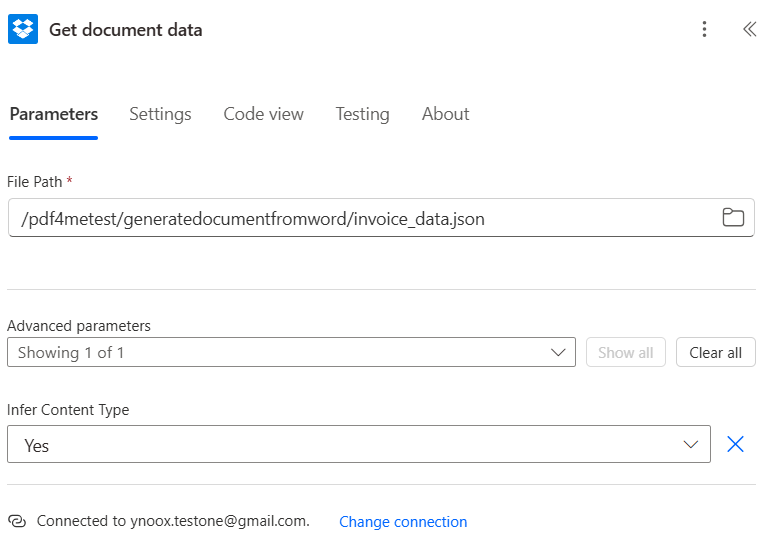
Task: Open folder picker in File Path field
Action: [733, 217]
